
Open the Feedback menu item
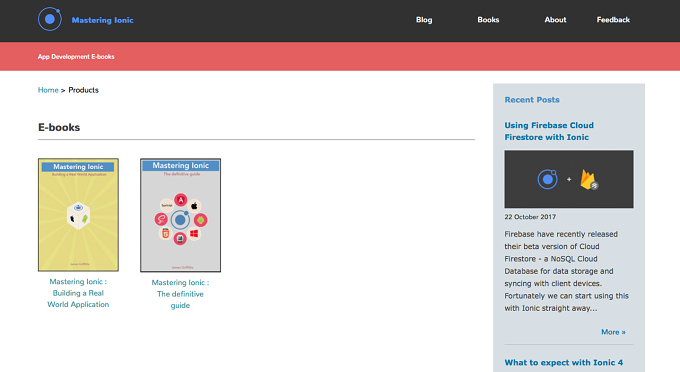pyautogui.click(x=613, y=20)
